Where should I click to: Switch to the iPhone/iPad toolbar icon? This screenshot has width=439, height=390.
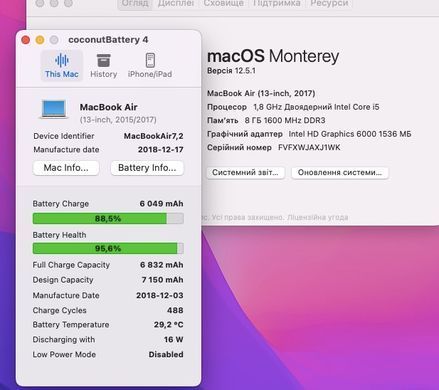150,66
